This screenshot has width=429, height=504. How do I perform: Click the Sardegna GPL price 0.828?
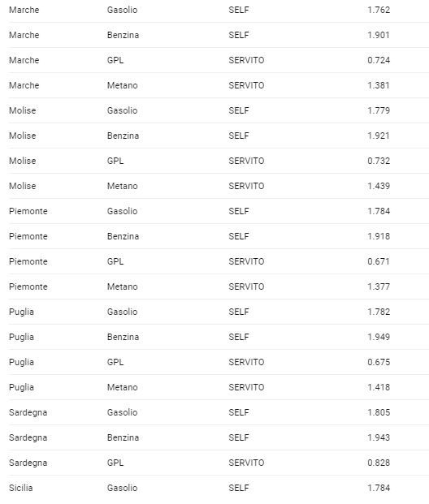[x=379, y=463]
